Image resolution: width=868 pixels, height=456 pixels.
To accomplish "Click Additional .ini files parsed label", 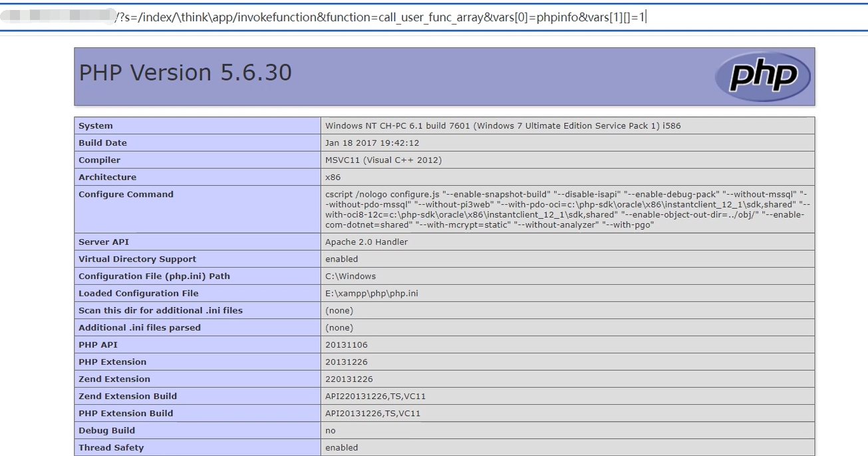I will pyautogui.click(x=140, y=328).
